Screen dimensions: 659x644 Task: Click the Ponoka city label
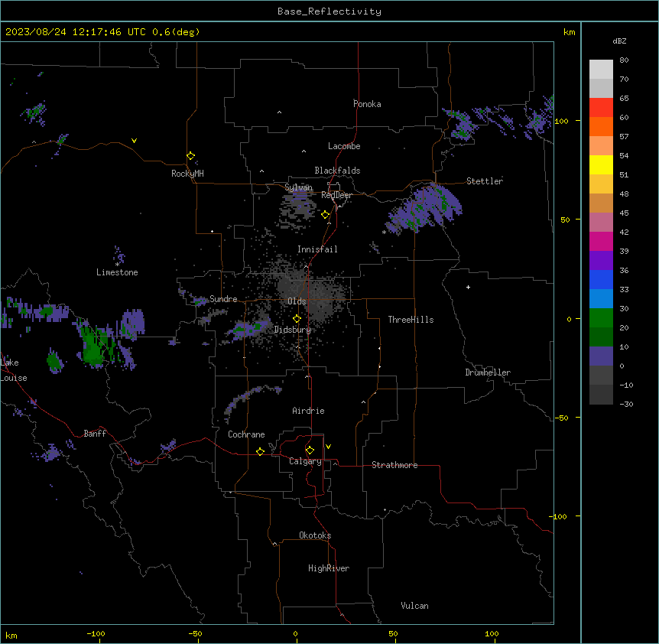coord(367,104)
